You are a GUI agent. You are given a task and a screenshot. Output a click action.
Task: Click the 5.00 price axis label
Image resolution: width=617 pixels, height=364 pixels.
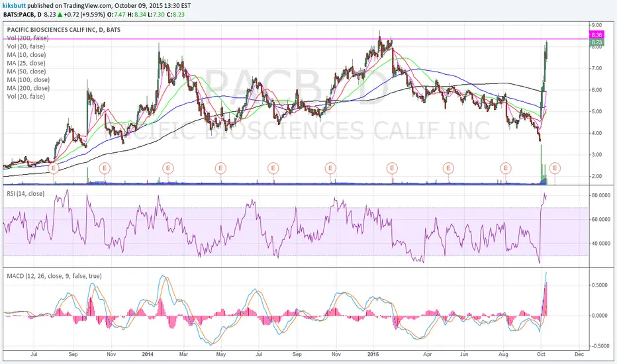(596, 111)
